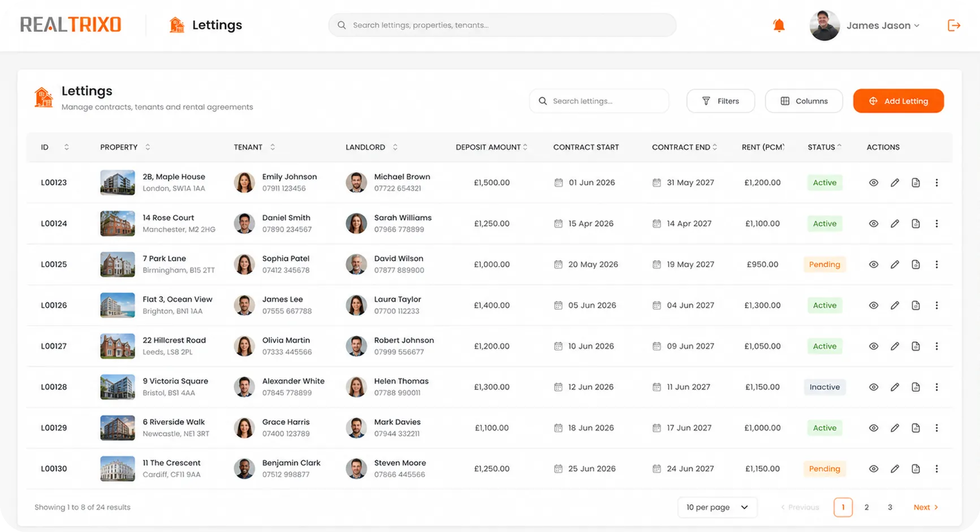Sort by the Status column header
Screen dimensions: 980x532
(824, 147)
